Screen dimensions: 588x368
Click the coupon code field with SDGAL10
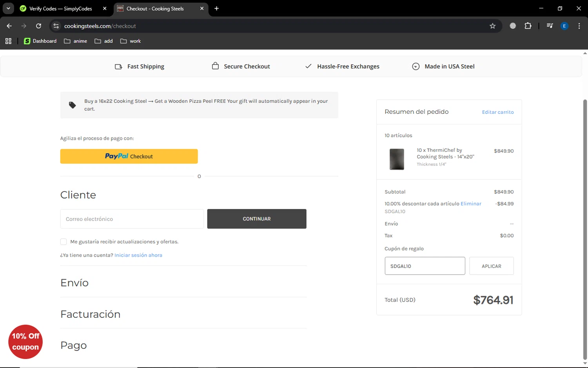pyautogui.click(x=425, y=266)
